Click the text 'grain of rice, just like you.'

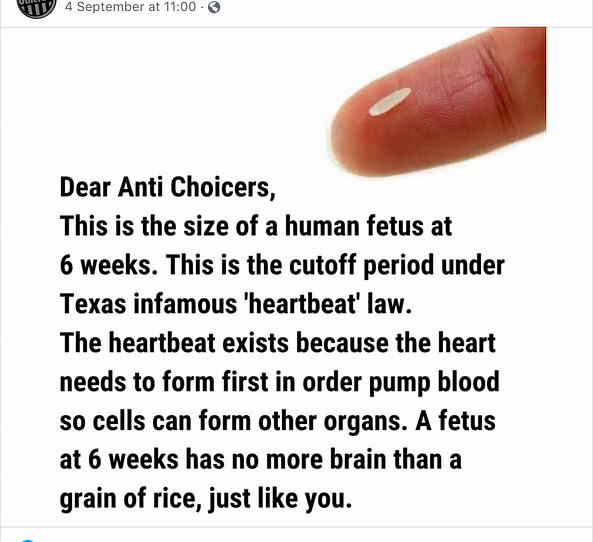pos(206,499)
